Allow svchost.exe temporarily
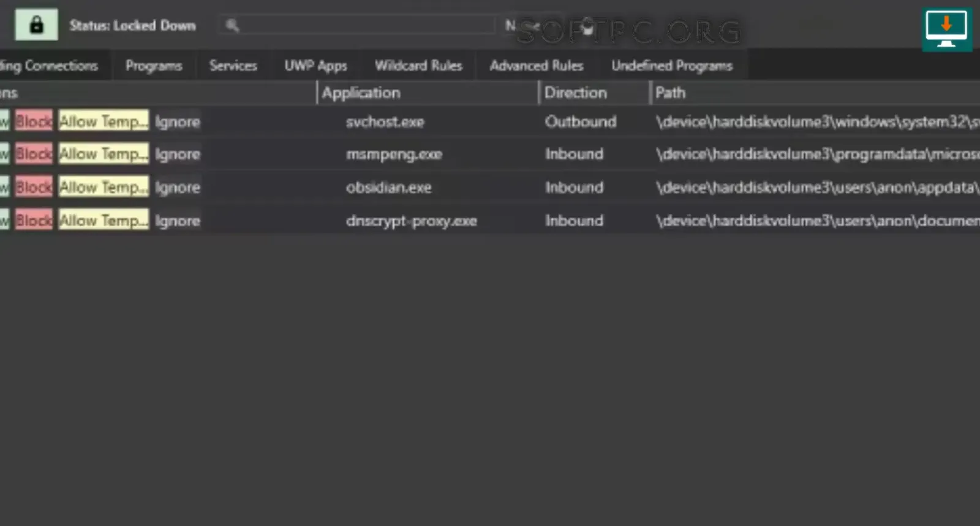Viewport: 980px width, 526px height. (x=104, y=121)
